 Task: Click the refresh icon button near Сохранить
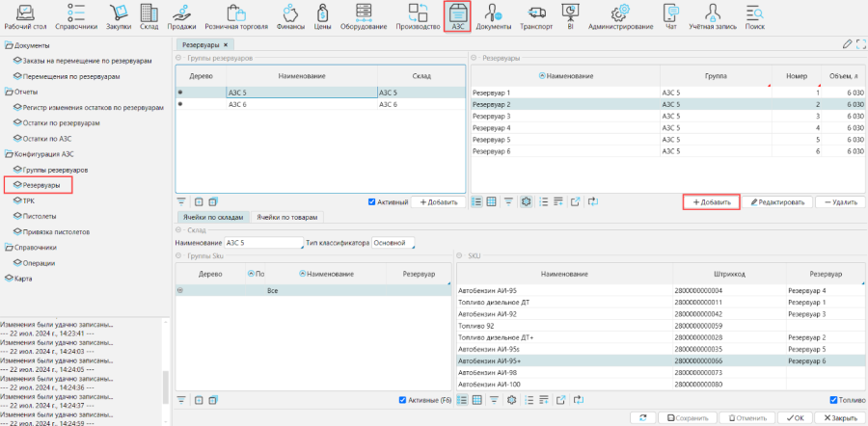click(642, 417)
